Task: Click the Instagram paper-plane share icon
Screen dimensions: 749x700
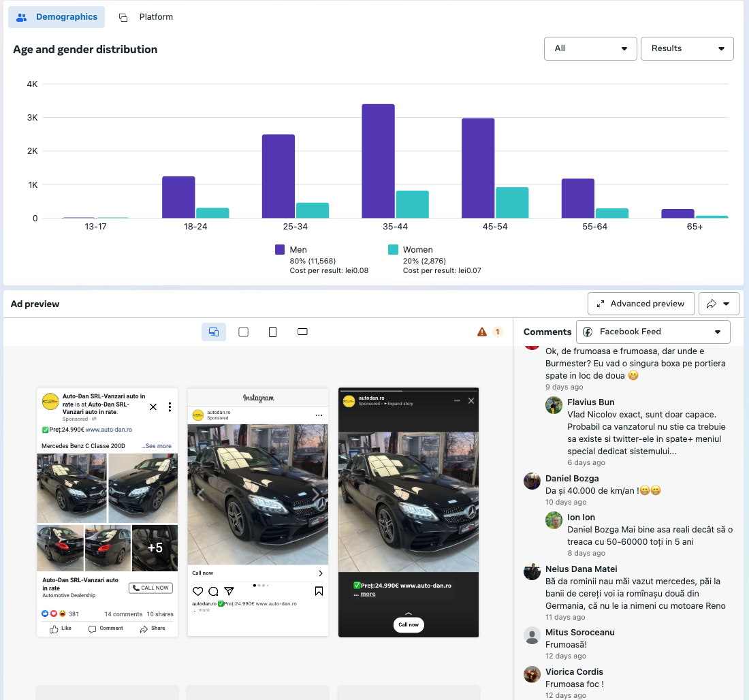Action: click(x=229, y=591)
